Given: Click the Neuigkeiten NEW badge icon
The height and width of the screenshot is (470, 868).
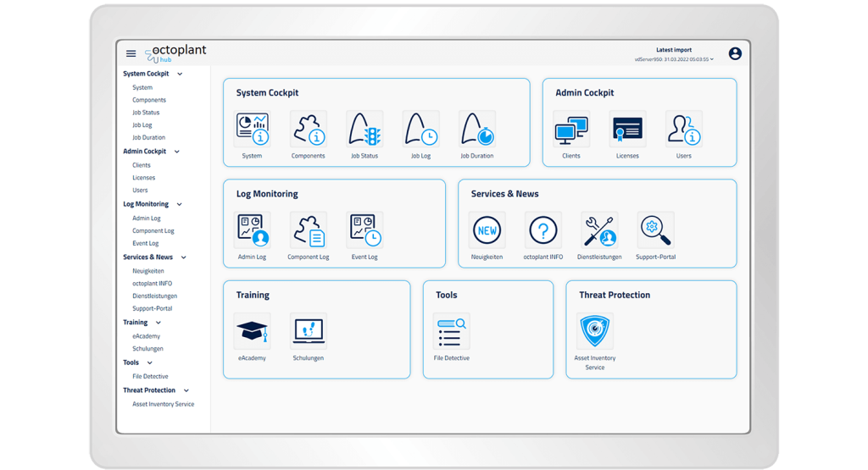Looking at the screenshot, I should [487, 230].
